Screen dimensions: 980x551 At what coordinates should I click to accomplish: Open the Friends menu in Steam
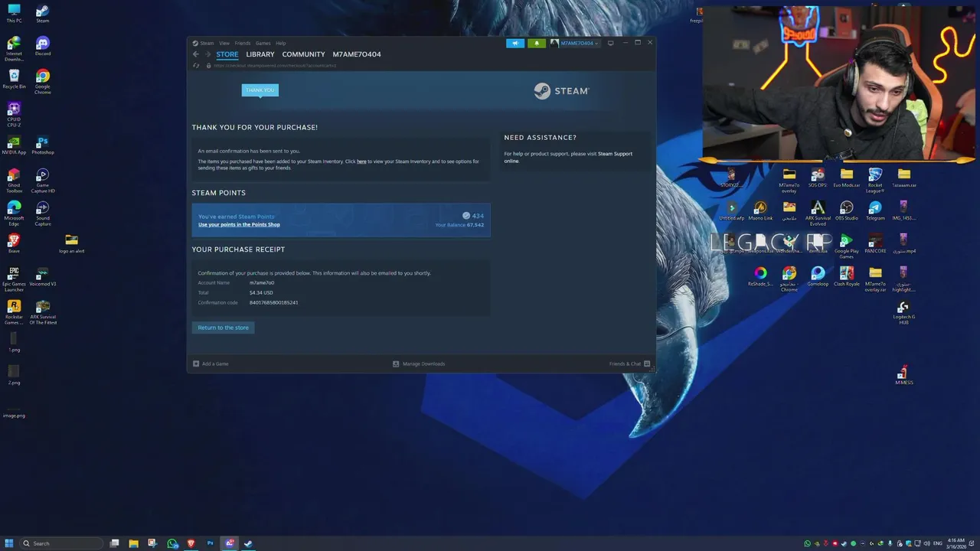(x=243, y=43)
